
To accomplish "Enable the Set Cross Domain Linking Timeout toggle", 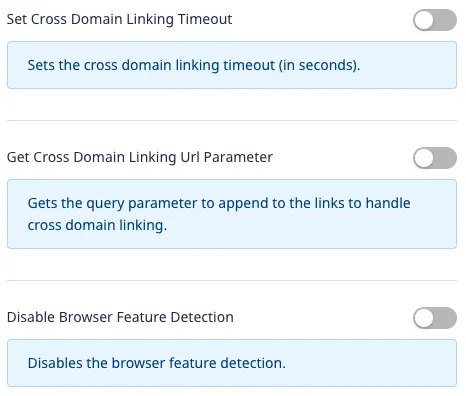I will click(435, 20).
